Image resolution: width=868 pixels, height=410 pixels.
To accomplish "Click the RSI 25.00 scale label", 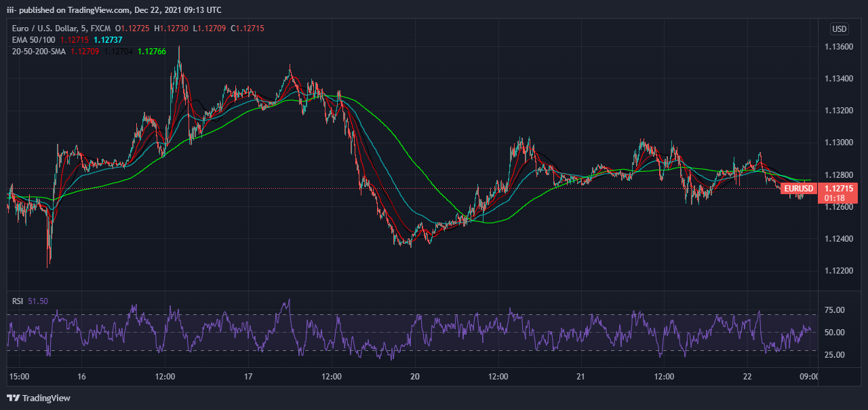I will (x=834, y=355).
